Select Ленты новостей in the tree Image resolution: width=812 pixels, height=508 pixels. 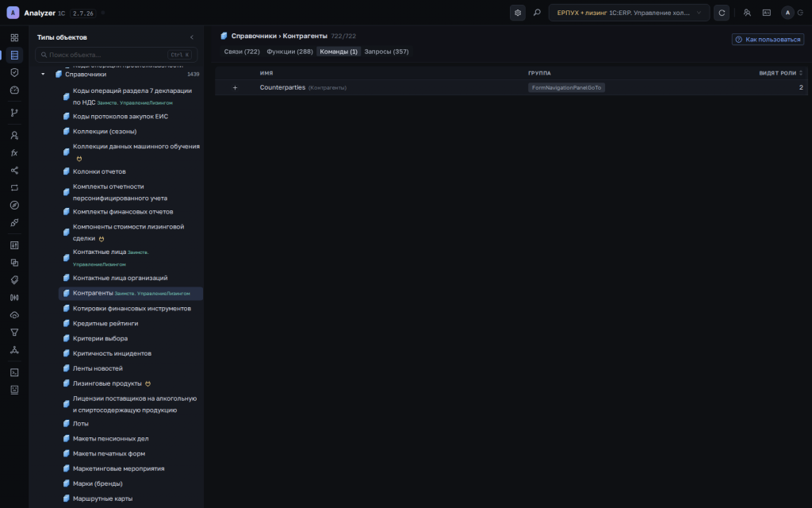tap(98, 368)
